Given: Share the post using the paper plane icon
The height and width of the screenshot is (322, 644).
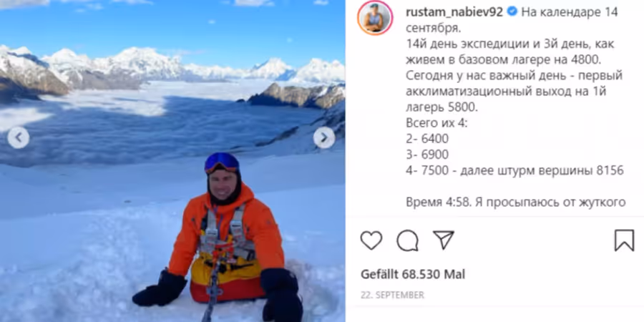Looking at the screenshot, I should (x=444, y=240).
